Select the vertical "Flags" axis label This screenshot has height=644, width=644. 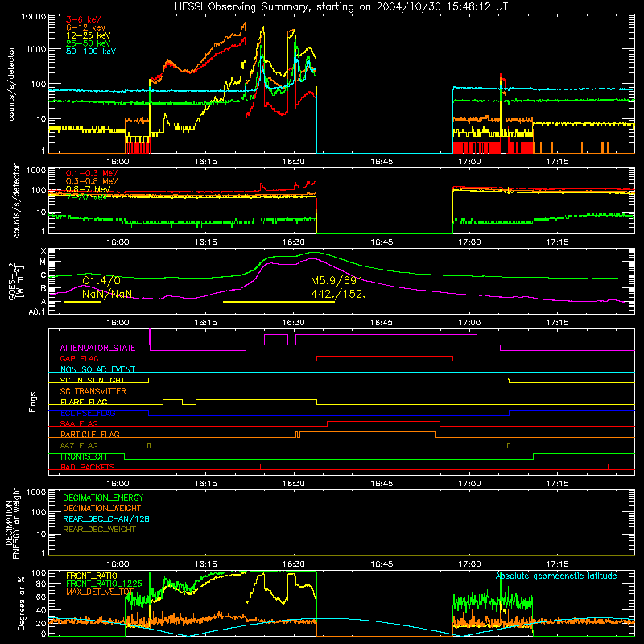(x=32, y=402)
